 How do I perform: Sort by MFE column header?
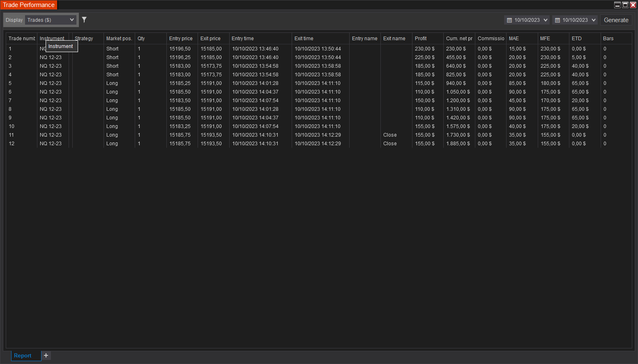[553, 39]
